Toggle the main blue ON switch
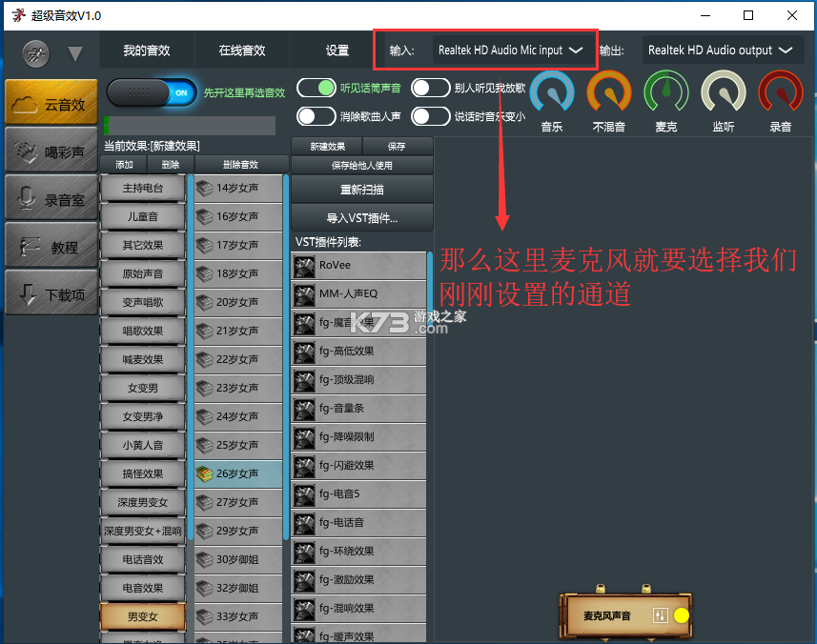Viewport: 817px width, 644px height. tap(152, 93)
